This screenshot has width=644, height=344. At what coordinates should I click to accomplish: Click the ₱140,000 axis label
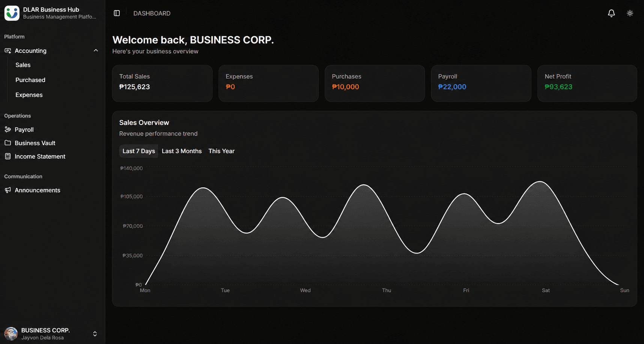tap(131, 168)
